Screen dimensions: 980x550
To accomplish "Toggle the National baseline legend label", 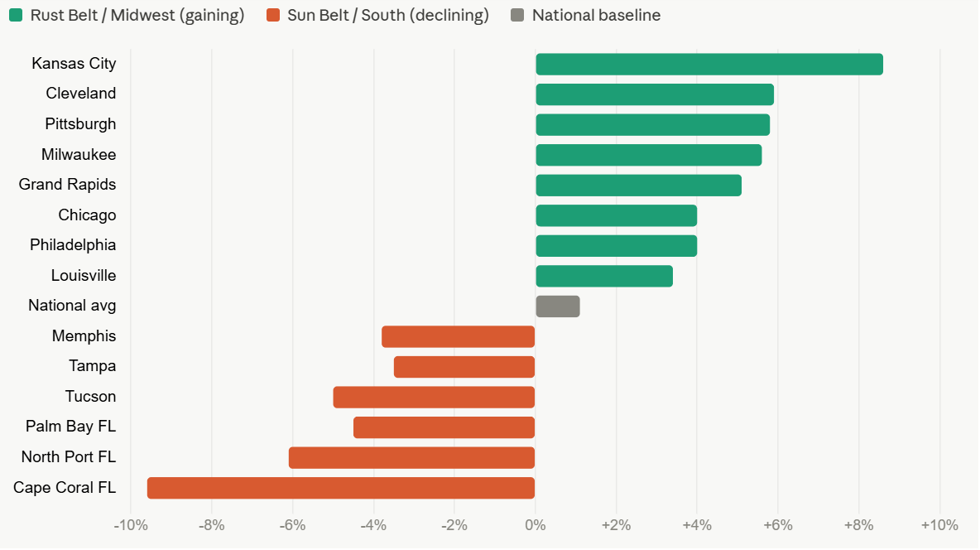I will coord(596,15).
